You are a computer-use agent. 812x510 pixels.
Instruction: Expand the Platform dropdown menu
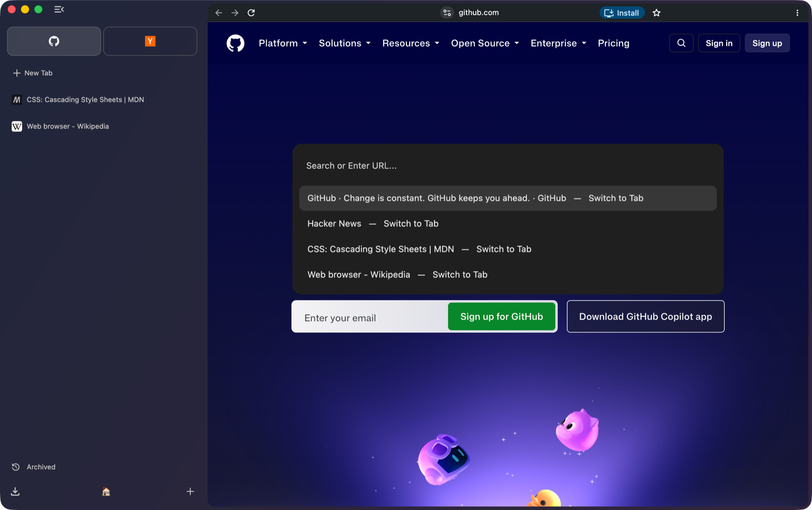click(x=283, y=43)
